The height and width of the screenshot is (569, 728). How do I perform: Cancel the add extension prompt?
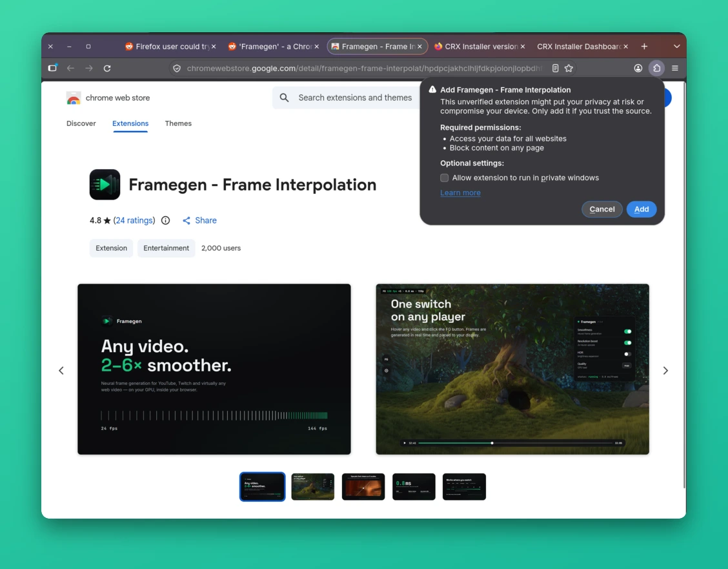602,209
